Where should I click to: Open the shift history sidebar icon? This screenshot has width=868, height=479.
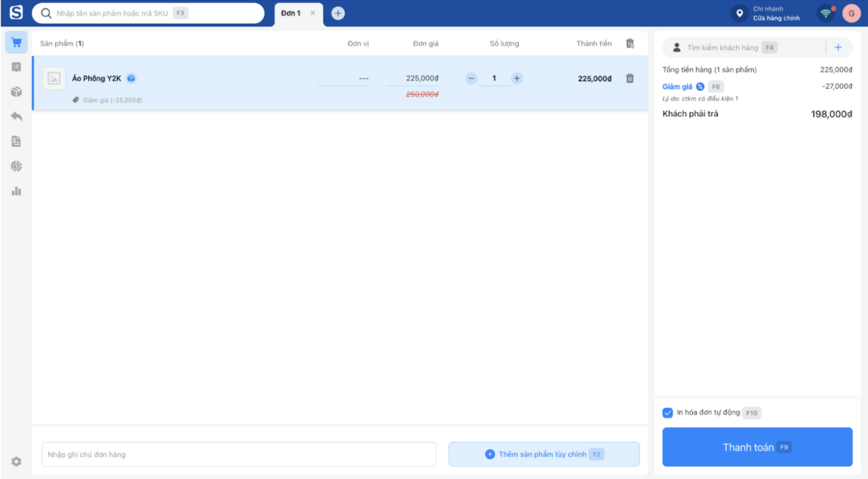16,166
